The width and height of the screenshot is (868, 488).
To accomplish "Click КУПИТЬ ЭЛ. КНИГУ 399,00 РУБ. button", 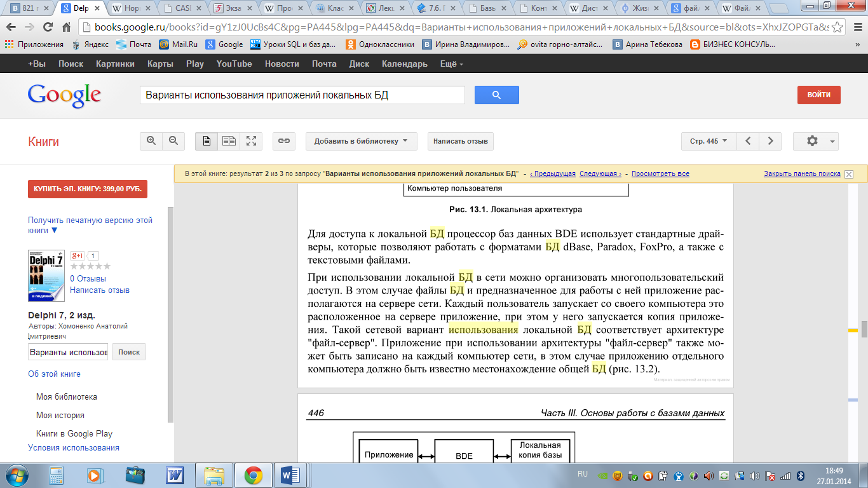I will click(x=88, y=189).
